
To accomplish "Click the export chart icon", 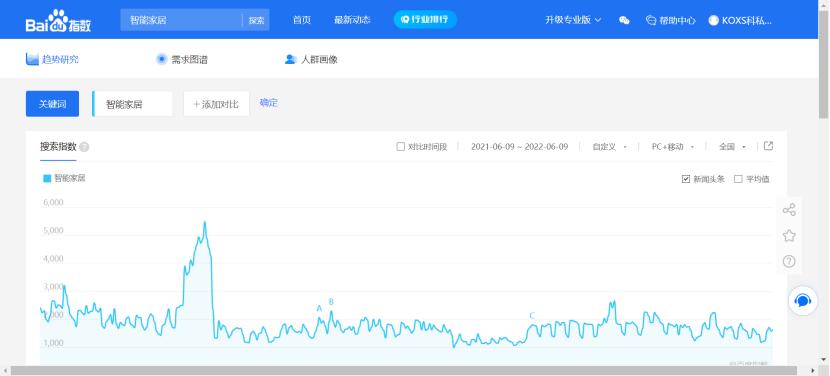I will (x=769, y=146).
